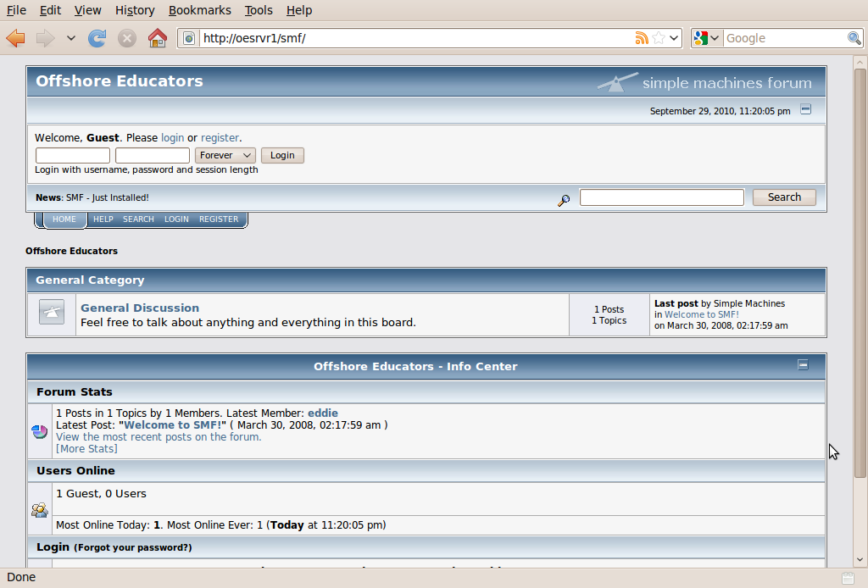Click the Forgot your password? link
Viewport: 868px width, 588px height.
tap(133, 547)
